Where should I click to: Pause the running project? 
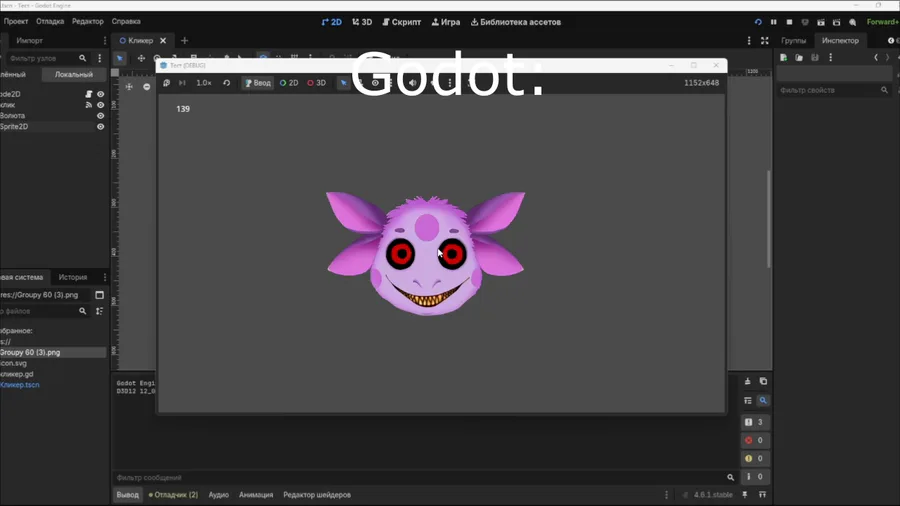click(773, 22)
